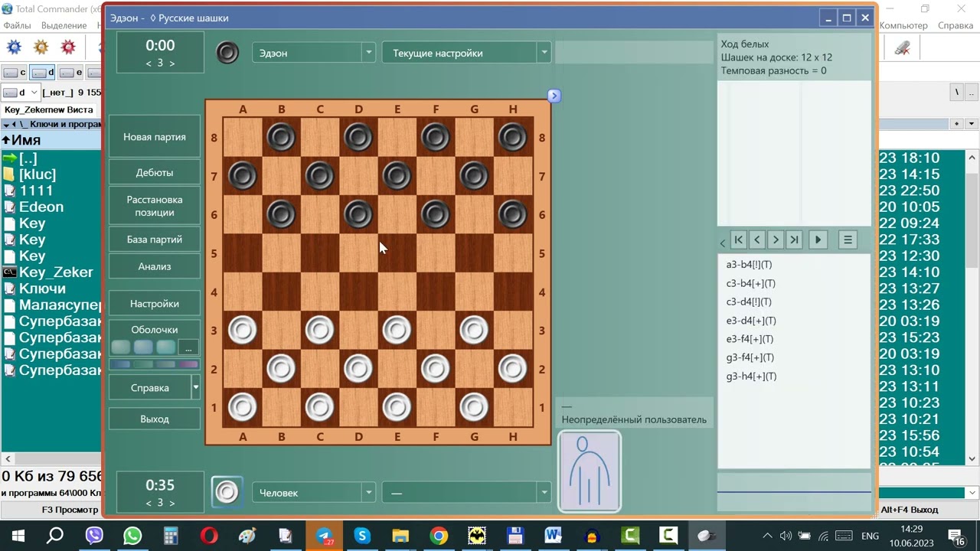This screenshot has height=551, width=980.
Task: Step back one move
Action: pyautogui.click(x=757, y=240)
